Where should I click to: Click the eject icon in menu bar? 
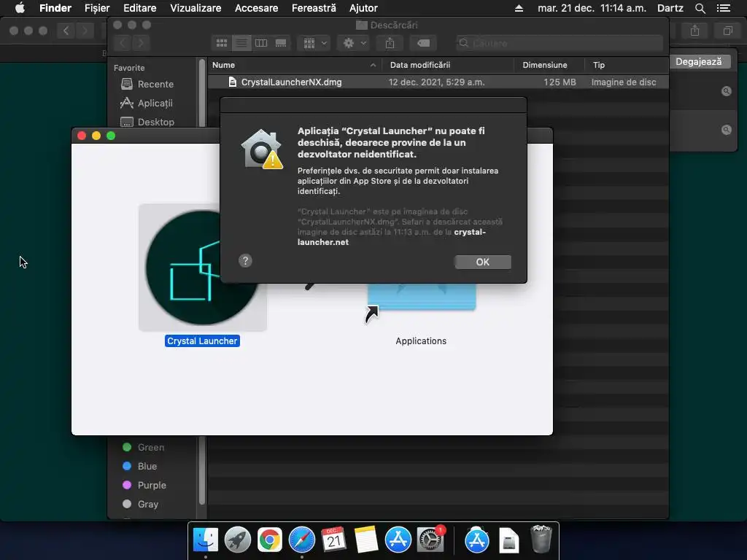519,8
